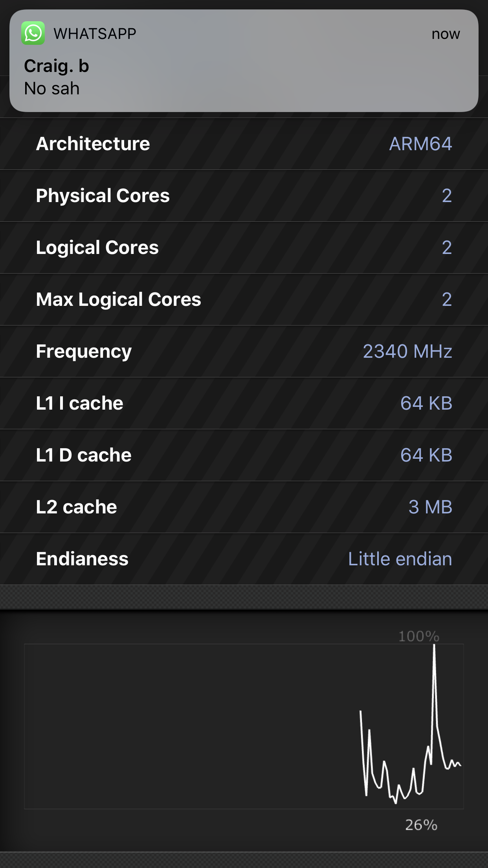Tap the 3 MB cache value
The height and width of the screenshot is (868, 488).
pyautogui.click(x=430, y=507)
